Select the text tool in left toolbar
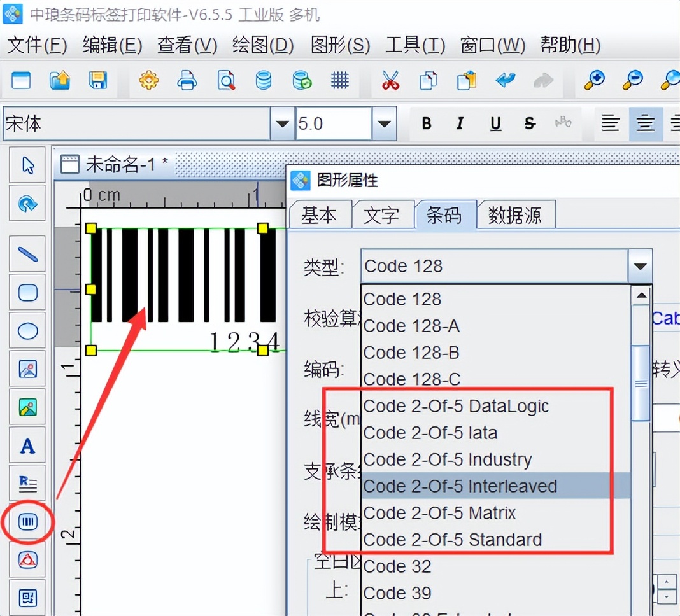The image size is (680, 616). point(27,445)
